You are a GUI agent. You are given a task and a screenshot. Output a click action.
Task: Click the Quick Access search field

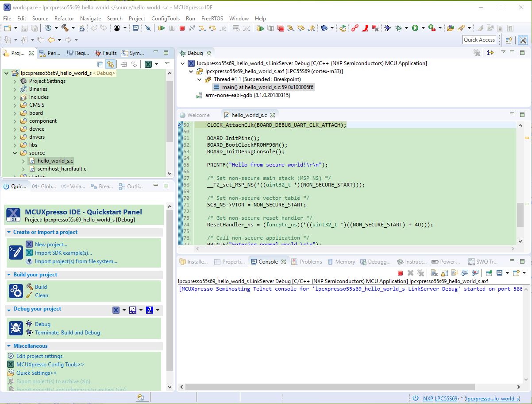pyautogui.click(x=479, y=40)
